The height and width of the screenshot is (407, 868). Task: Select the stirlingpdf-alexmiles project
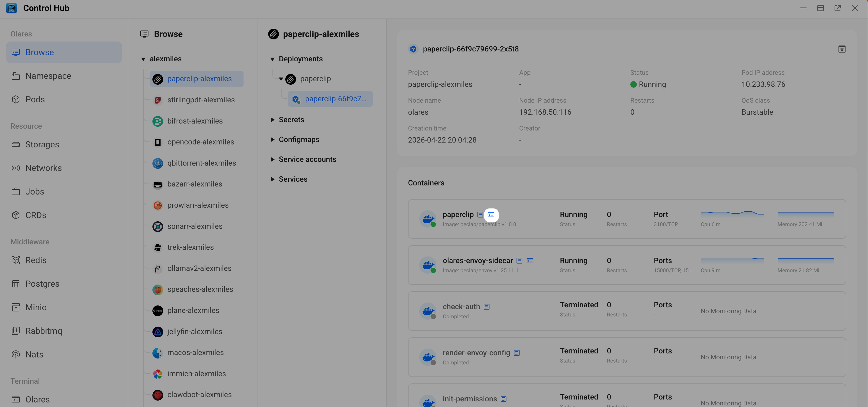[x=201, y=100]
